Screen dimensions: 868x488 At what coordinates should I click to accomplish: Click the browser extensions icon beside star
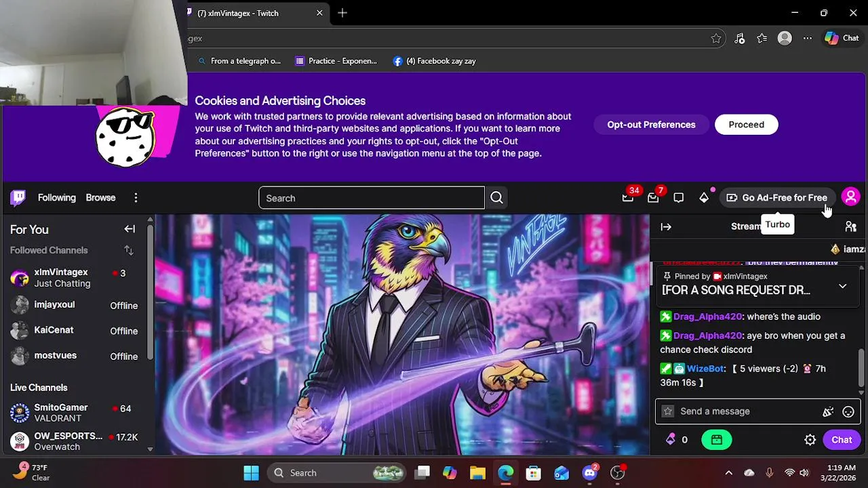click(740, 39)
